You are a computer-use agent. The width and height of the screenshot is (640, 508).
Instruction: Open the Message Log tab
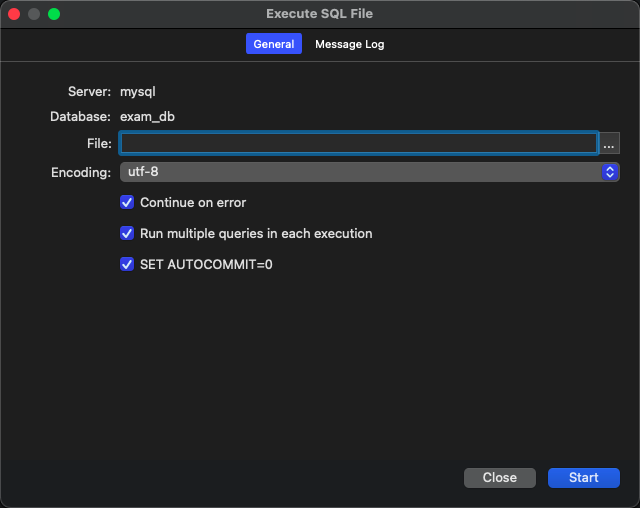click(349, 44)
